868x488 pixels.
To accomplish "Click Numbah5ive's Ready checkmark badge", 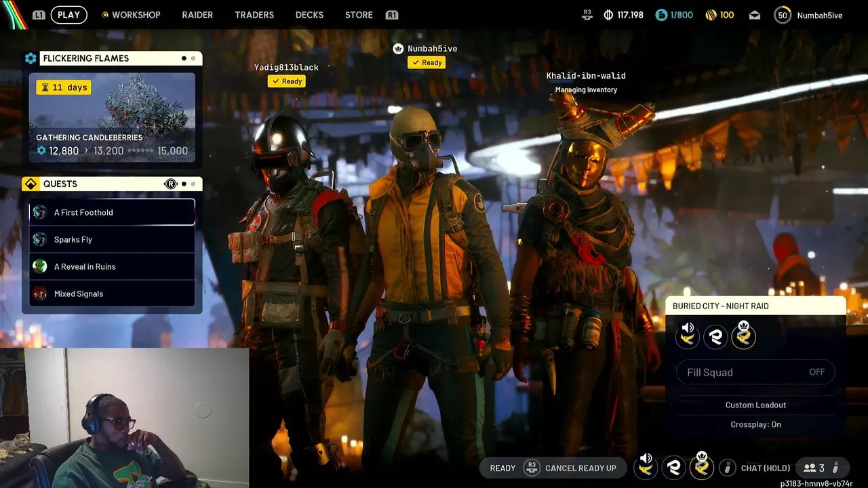I will (426, 62).
